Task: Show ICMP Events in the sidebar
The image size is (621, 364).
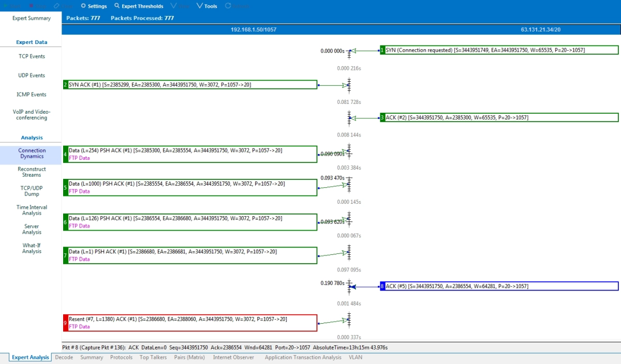Action: pyautogui.click(x=32, y=95)
